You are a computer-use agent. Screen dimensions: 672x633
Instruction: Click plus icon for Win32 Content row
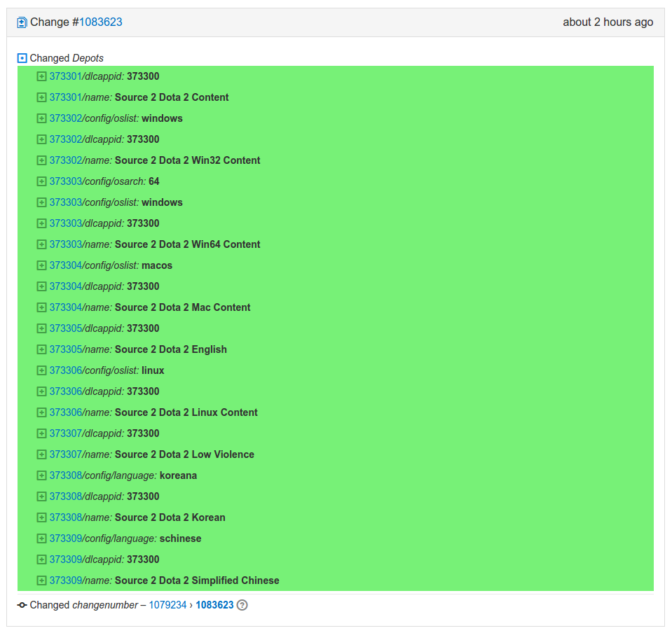coord(41,160)
